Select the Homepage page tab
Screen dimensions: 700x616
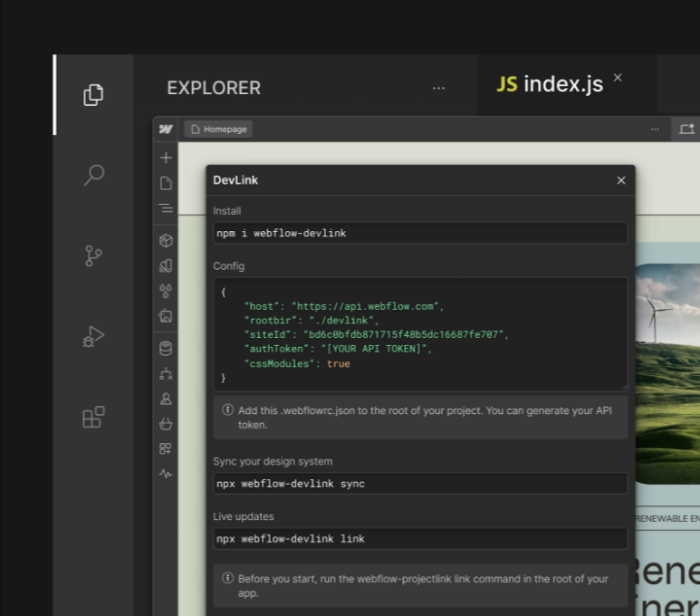[x=218, y=130]
